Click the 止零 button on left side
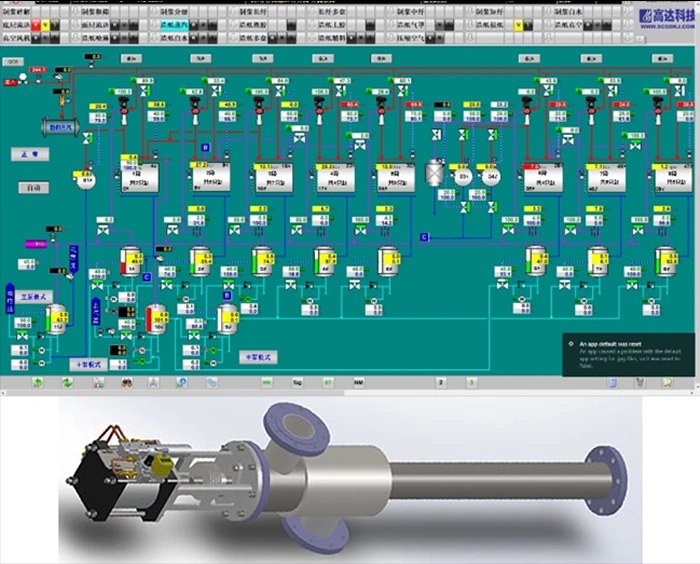 (29, 155)
